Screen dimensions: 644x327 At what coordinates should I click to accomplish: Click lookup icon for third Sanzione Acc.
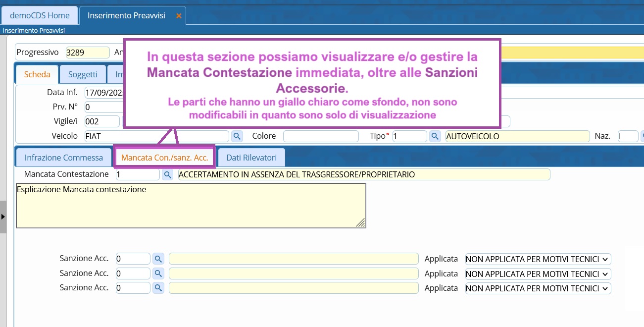tap(158, 288)
